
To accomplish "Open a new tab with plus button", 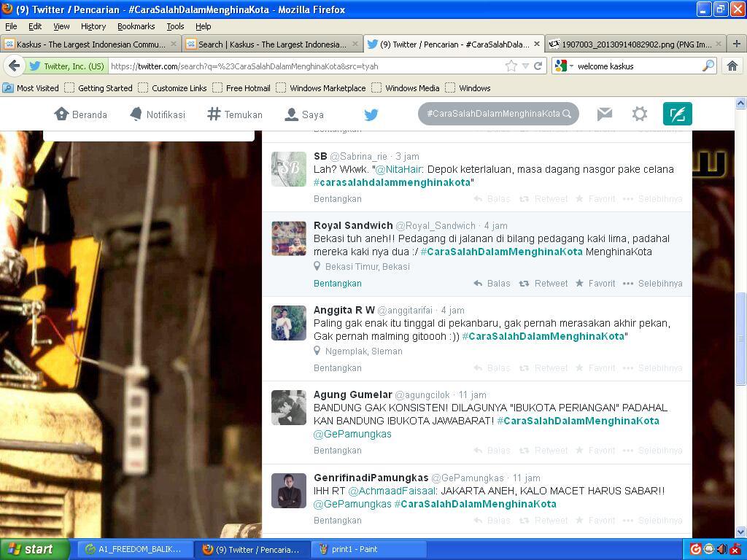I will tap(737, 44).
